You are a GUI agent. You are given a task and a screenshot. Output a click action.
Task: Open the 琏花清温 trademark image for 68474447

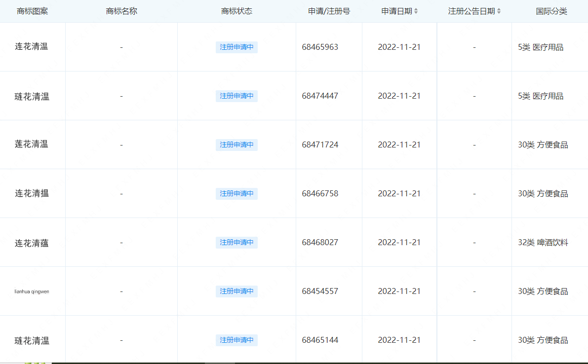pos(32,97)
